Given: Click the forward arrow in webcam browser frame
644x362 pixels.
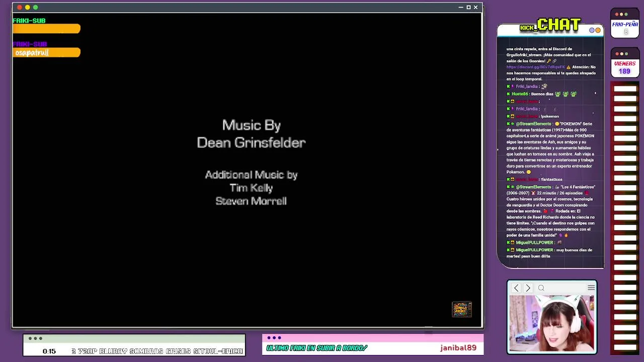Looking at the screenshot, I should click(x=528, y=288).
